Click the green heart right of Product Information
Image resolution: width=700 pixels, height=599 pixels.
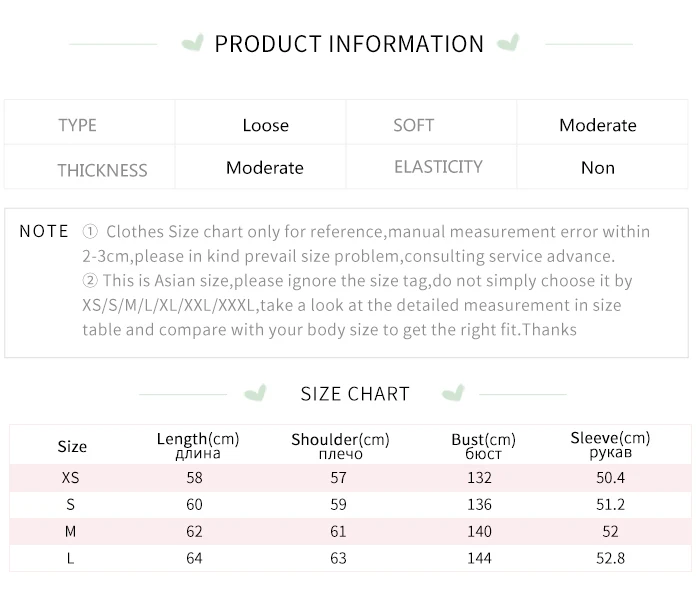pyautogui.click(x=508, y=43)
